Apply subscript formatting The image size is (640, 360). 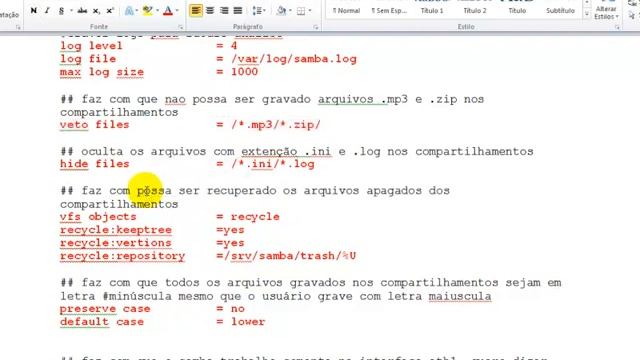96,11
